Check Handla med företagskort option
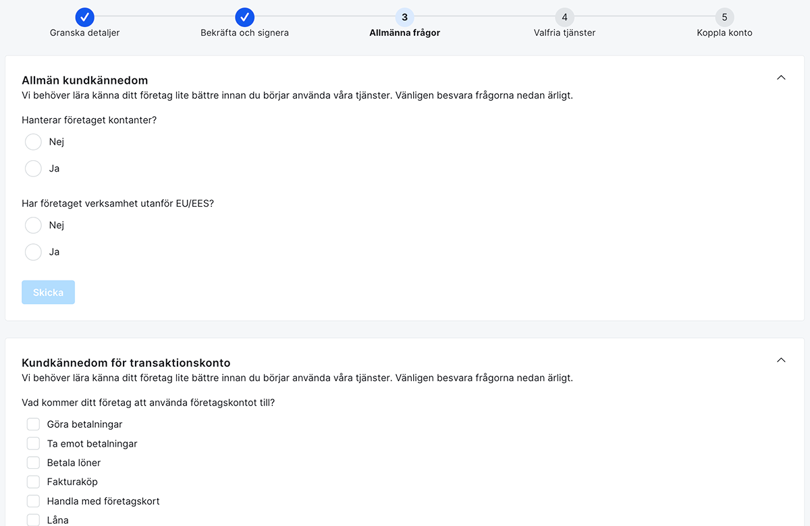 (33, 501)
